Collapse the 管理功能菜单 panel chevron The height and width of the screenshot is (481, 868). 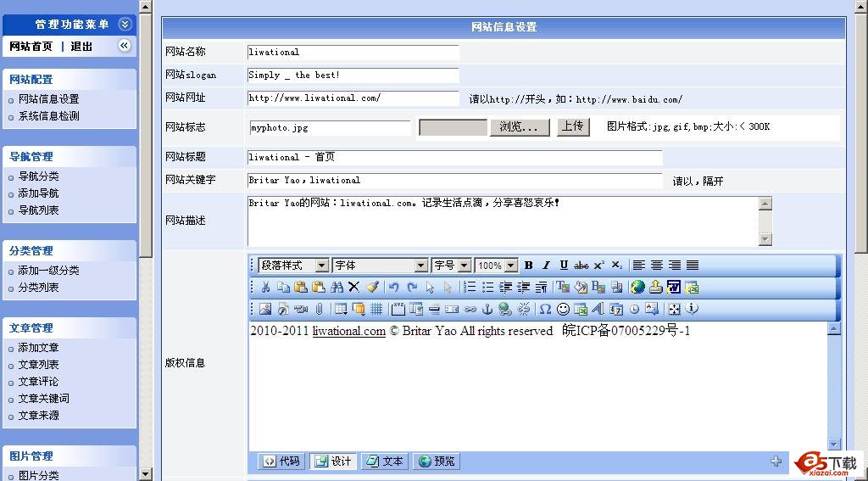[x=125, y=25]
